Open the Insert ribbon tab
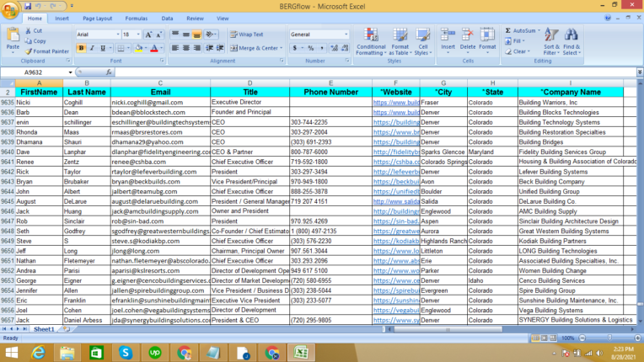 point(62,19)
